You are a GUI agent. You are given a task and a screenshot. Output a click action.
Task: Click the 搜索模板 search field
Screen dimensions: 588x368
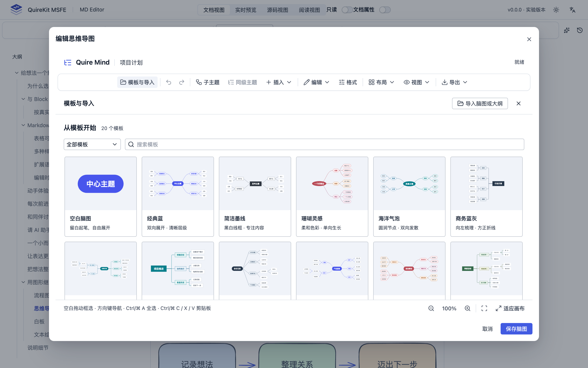coord(324,144)
